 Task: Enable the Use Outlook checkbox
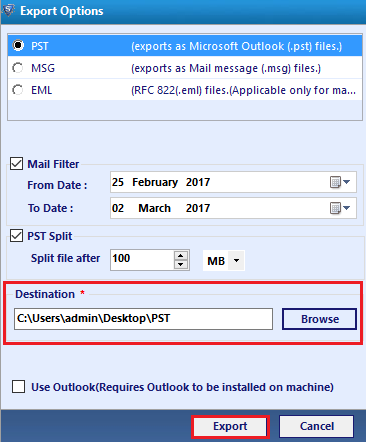[18, 387]
